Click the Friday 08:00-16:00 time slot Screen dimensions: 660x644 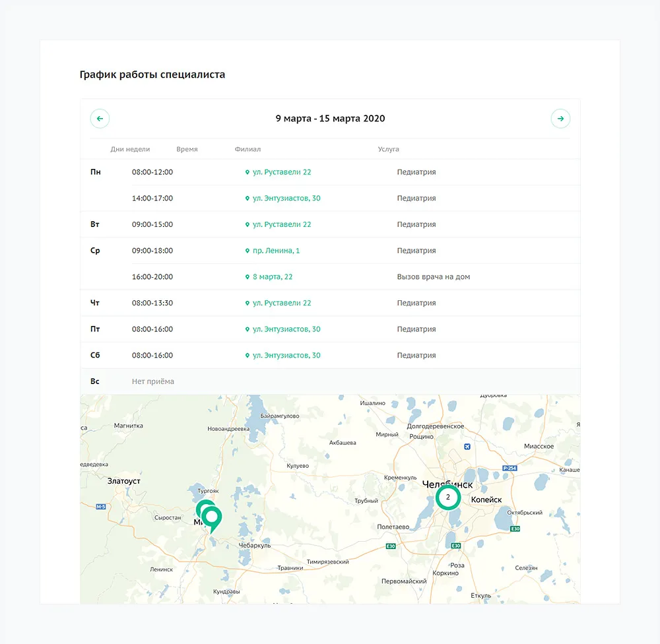pyautogui.click(x=152, y=329)
